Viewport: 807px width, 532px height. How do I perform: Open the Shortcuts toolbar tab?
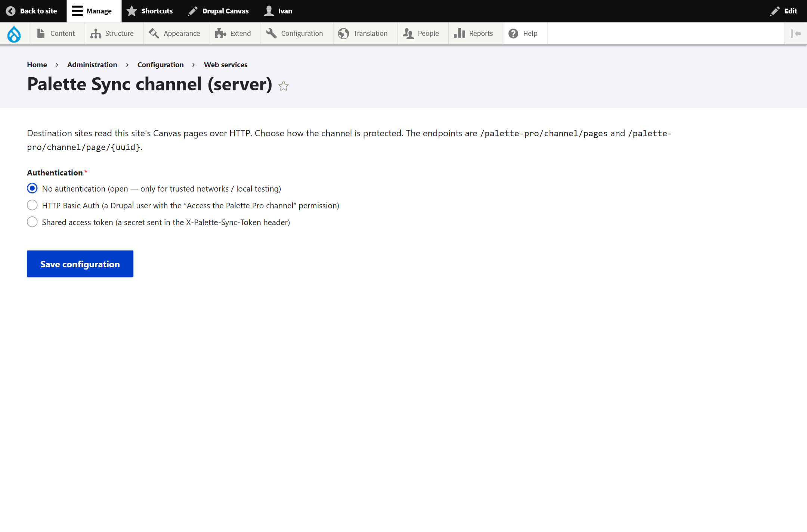150,11
